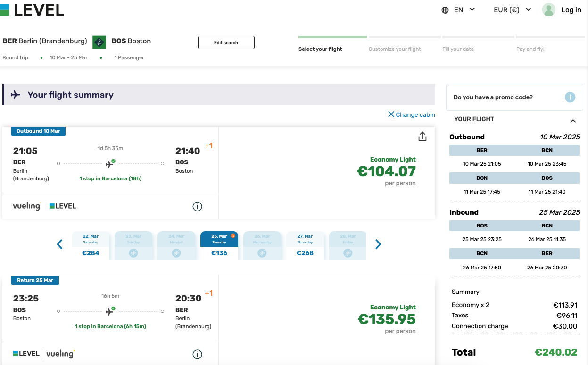Click the 11 Mar 25 17:45 BCN departure time

(481, 192)
